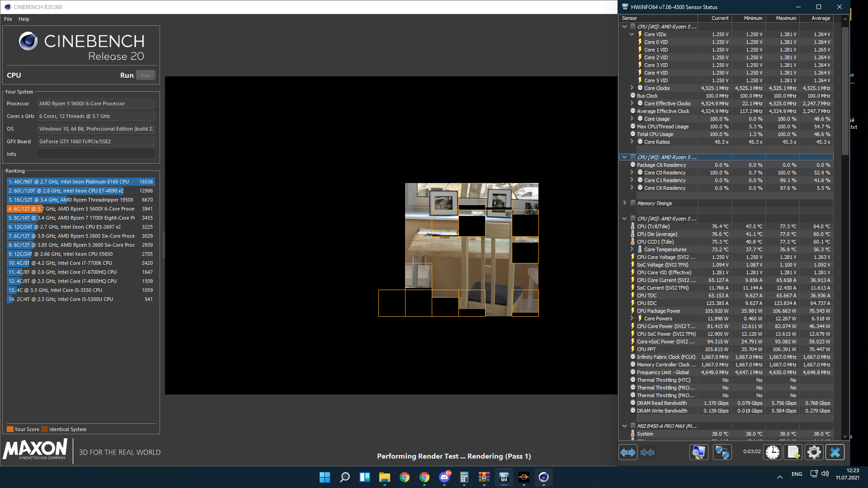868x488 pixels.
Task: Collapse the MSI B450-A PRO MAX section
Action: [x=625, y=426]
